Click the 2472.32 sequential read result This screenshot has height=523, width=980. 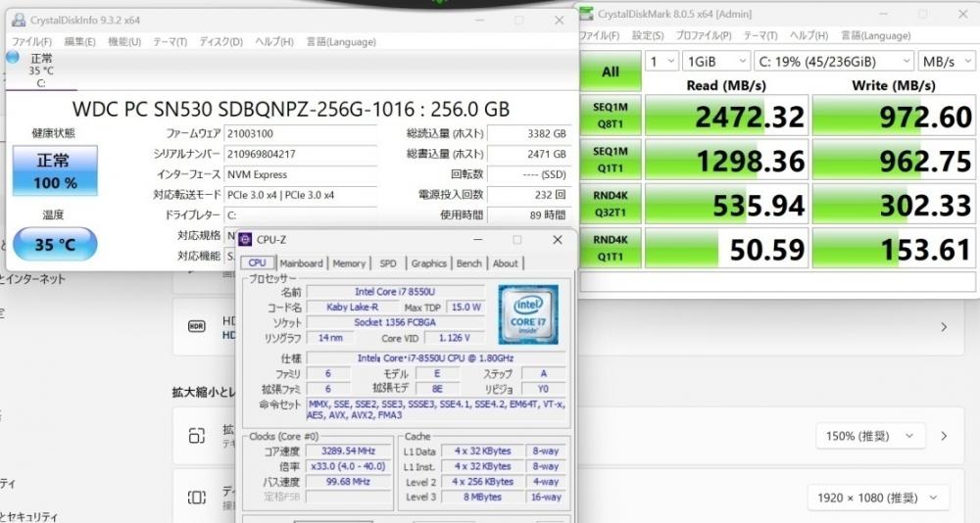point(727,116)
